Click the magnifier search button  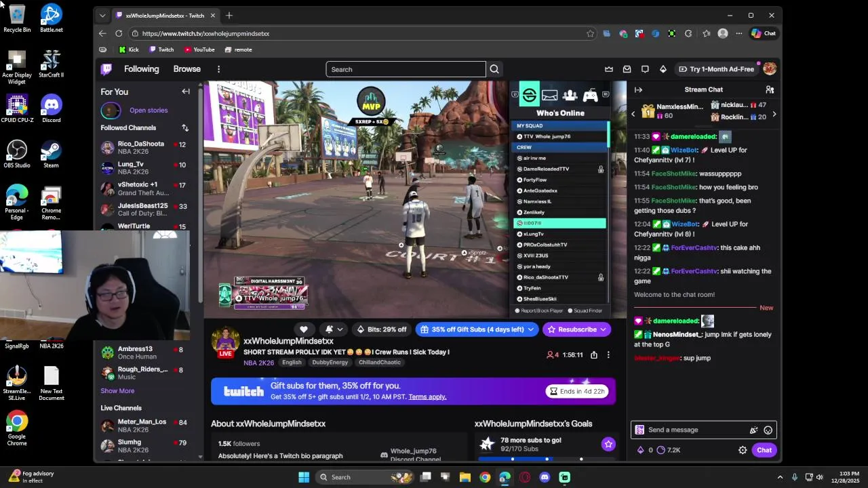494,69
